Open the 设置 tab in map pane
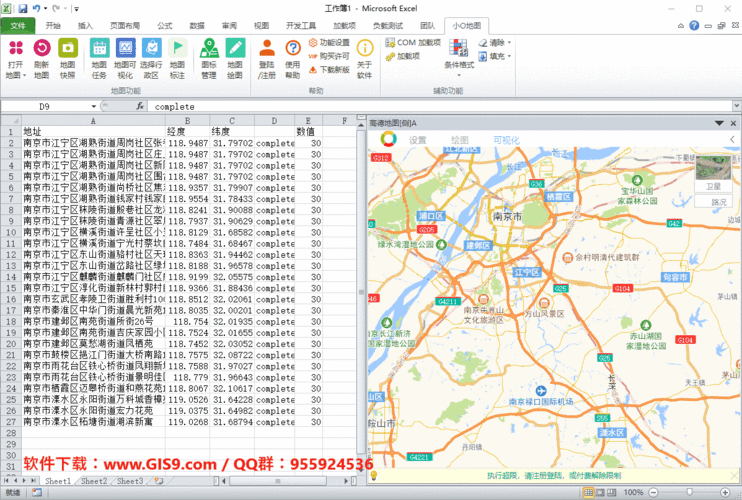The height and width of the screenshot is (500, 742). (417, 140)
